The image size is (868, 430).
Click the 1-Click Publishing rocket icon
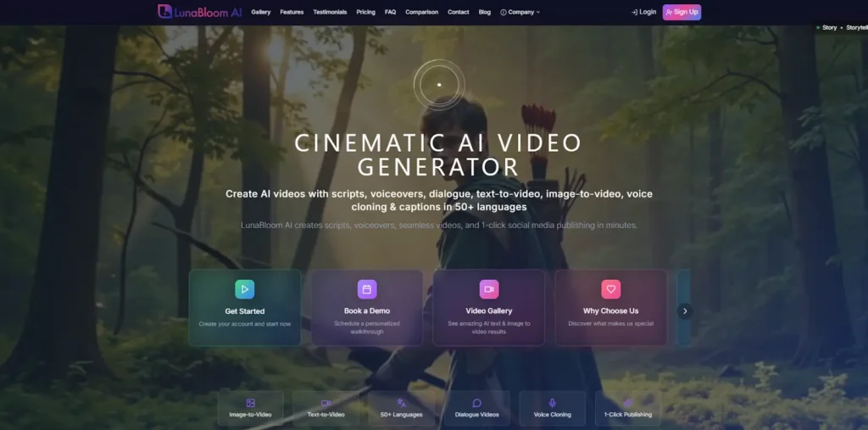coord(628,403)
